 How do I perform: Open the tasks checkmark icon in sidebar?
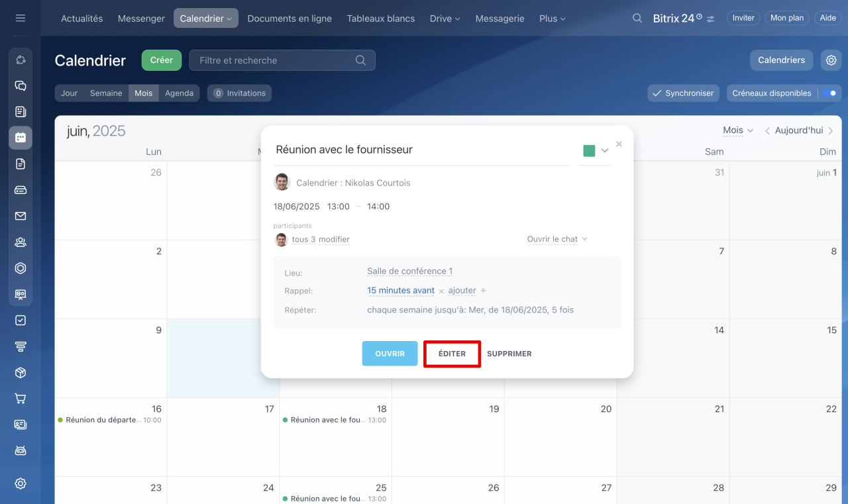(21, 320)
